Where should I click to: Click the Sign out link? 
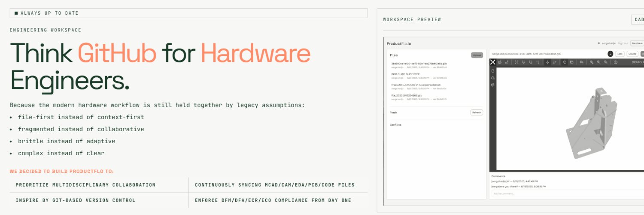(623, 43)
